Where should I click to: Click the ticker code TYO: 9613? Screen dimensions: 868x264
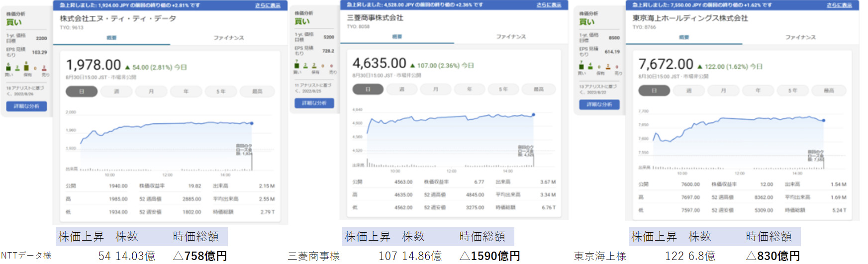72,28
